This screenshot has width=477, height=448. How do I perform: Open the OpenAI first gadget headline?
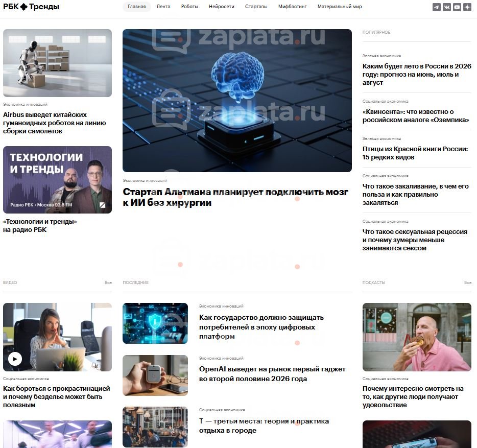[272, 374]
